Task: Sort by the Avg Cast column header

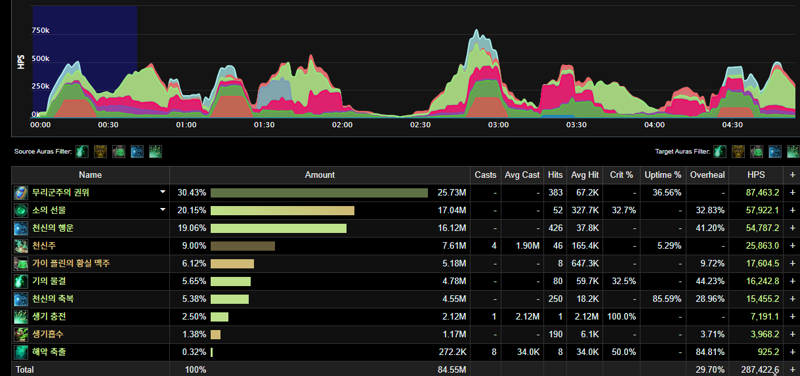Action: coord(522,175)
